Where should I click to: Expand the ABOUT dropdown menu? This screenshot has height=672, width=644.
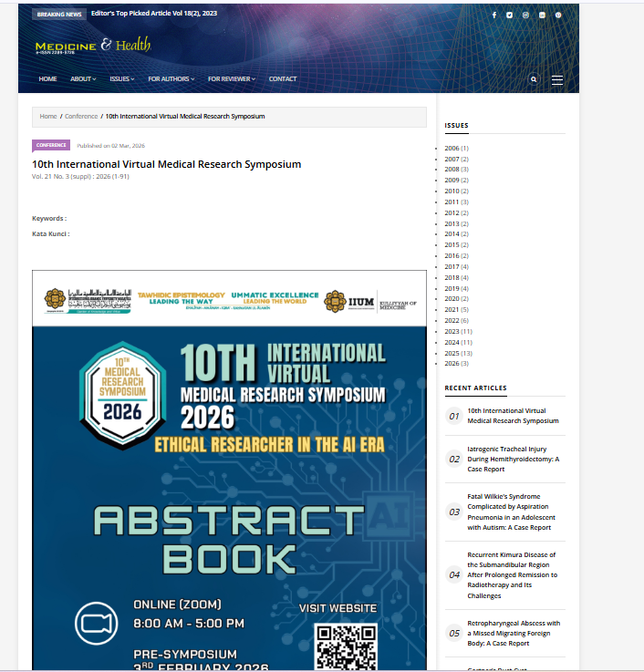click(x=83, y=79)
